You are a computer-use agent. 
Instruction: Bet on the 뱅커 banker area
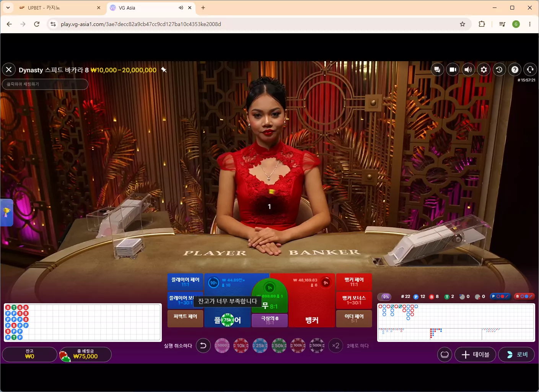coord(312,300)
